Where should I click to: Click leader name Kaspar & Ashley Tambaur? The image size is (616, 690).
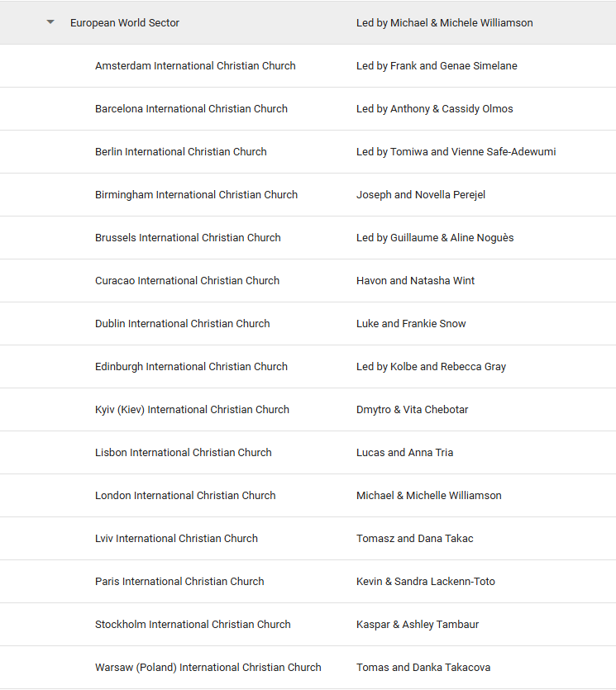418,625
